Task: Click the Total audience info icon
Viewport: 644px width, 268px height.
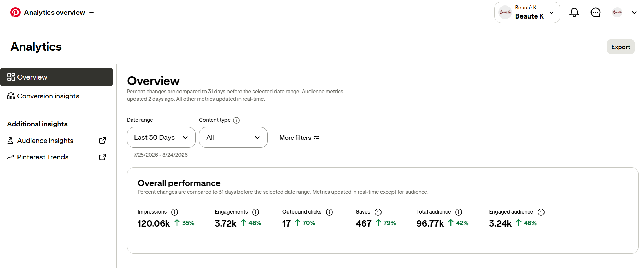Action: (459, 212)
